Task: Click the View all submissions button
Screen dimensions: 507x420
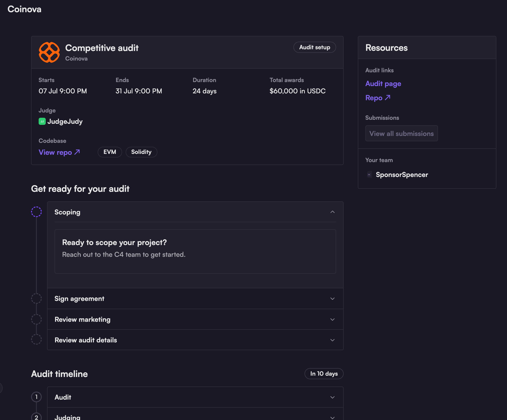Action: point(401,133)
